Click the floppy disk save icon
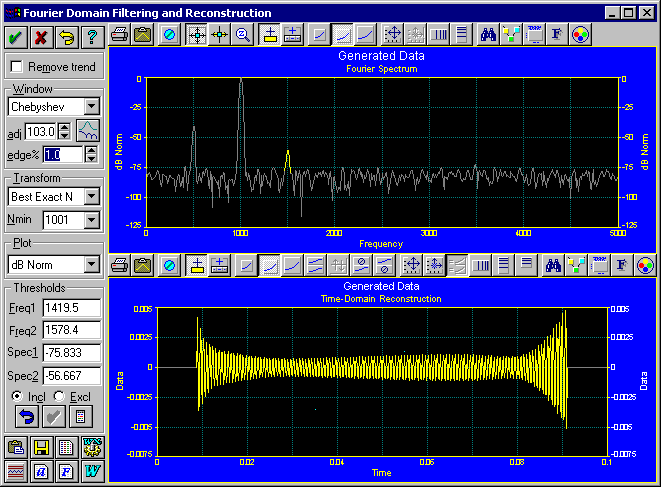Viewport: 661px width, 487px height. pyautogui.click(x=41, y=447)
